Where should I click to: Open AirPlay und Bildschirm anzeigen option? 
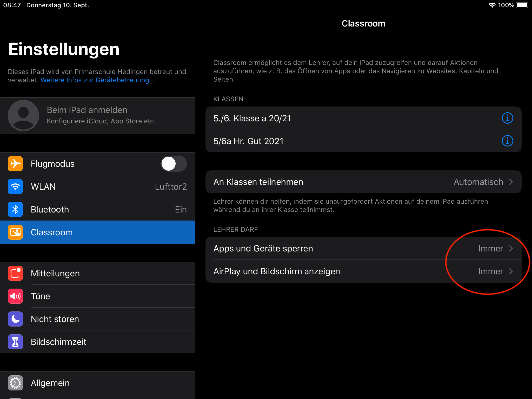click(363, 271)
